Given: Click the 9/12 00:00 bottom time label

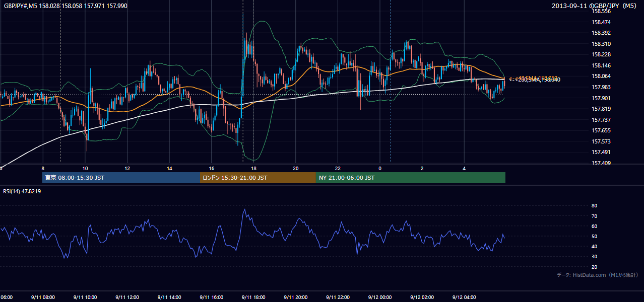Looking at the screenshot, I should click(379, 297).
